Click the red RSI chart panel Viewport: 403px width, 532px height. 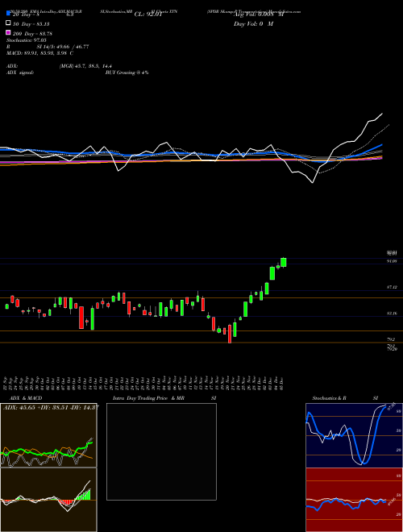click(354, 500)
